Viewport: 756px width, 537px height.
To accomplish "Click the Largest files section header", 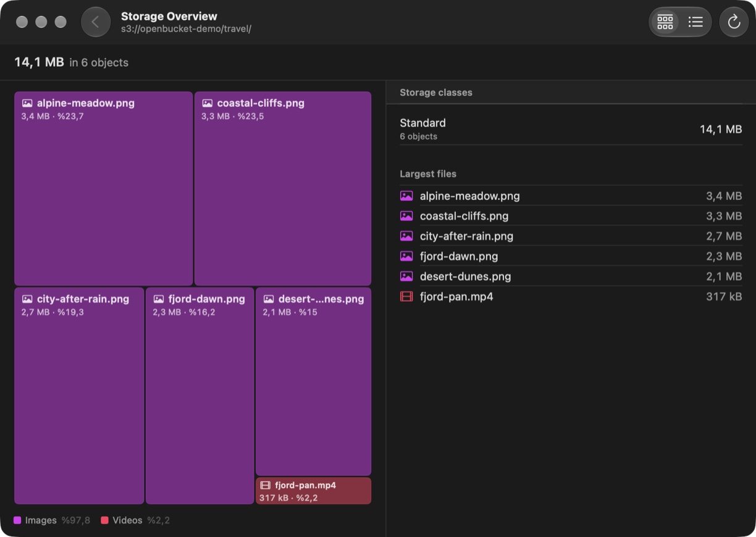I will pyautogui.click(x=428, y=174).
